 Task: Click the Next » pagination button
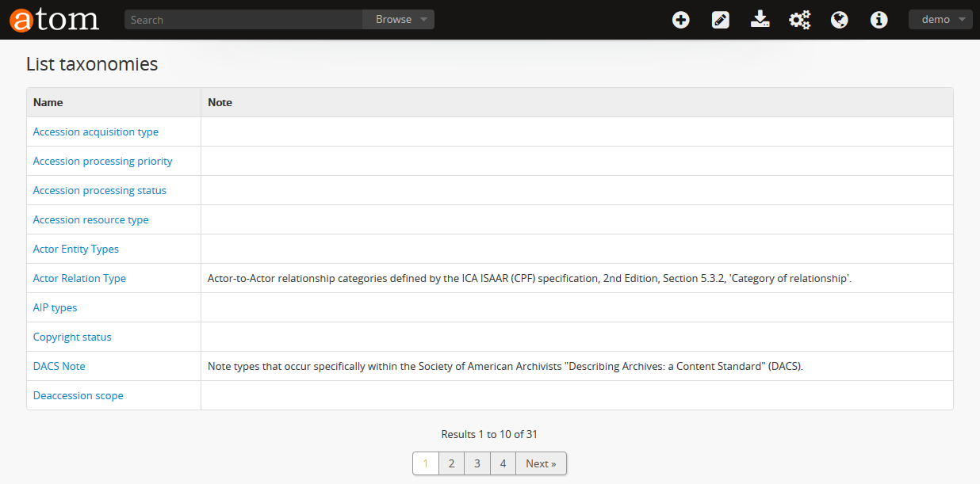click(541, 464)
